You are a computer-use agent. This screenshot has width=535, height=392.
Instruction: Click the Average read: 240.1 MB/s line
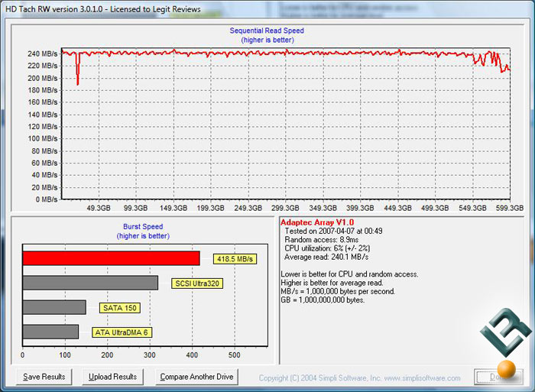click(x=326, y=257)
